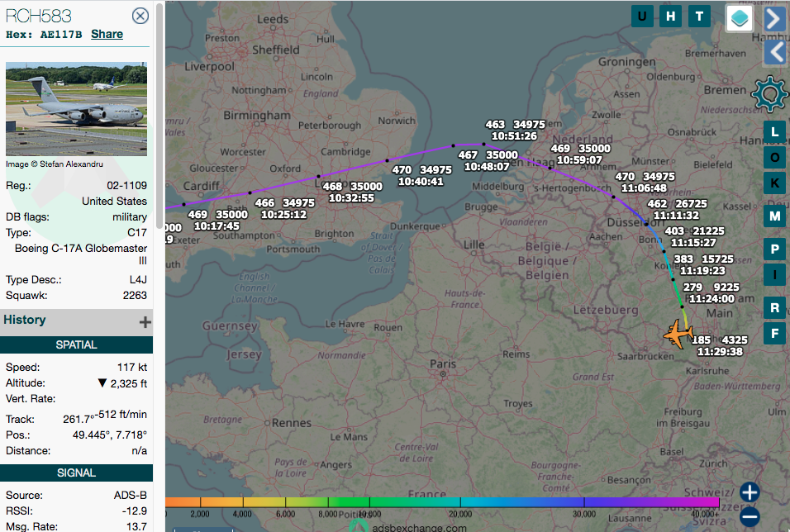Click the Source value ADS-B

click(x=131, y=495)
